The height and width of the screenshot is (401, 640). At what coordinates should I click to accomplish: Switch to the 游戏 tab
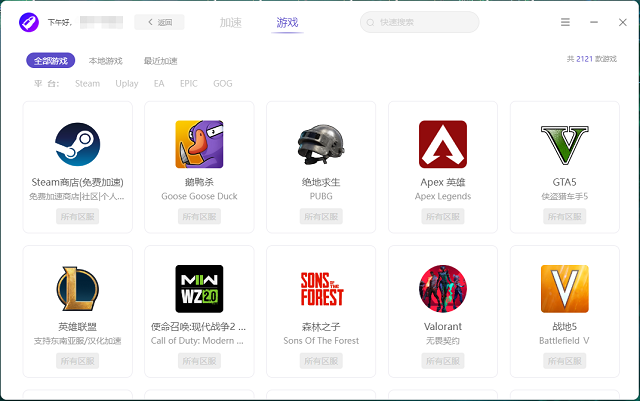point(287,22)
